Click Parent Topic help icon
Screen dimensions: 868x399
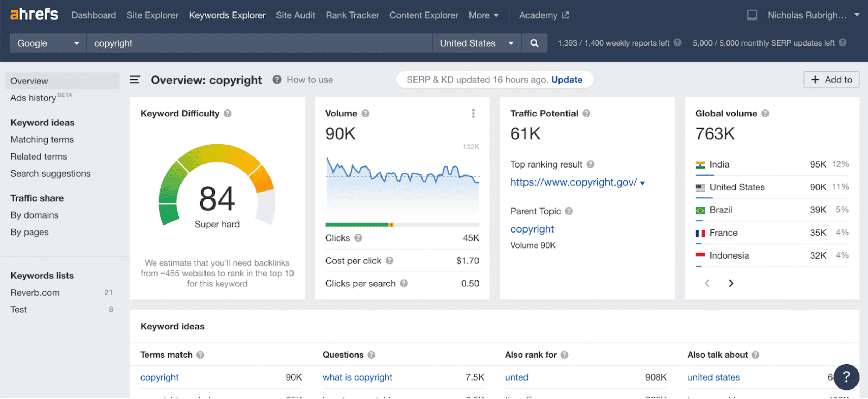click(x=569, y=211)
